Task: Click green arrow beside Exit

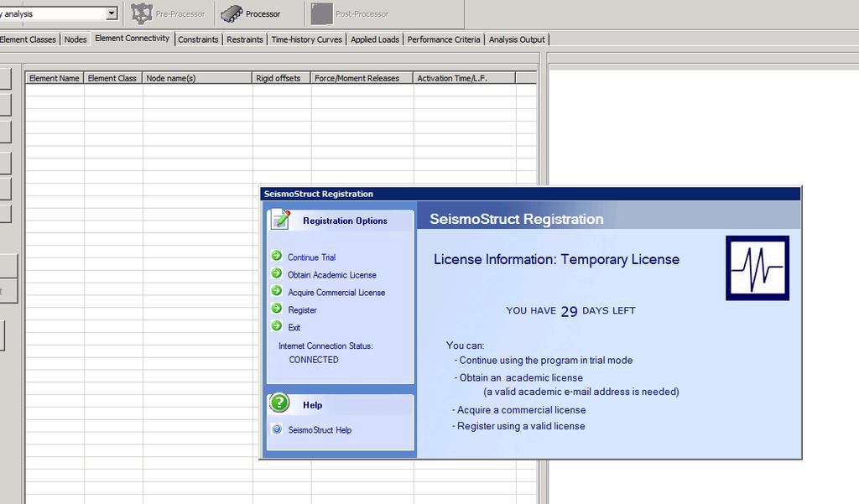Action: 277,326
